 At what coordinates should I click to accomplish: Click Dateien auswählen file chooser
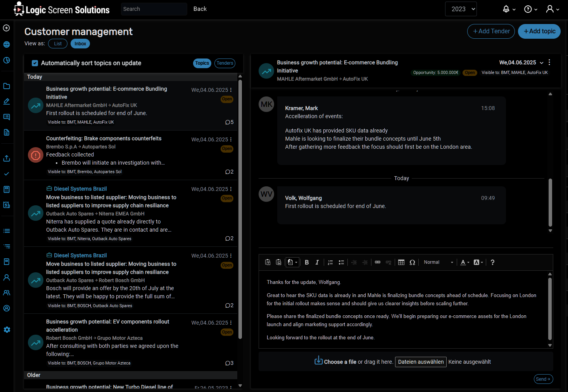(x=421, y=362)
